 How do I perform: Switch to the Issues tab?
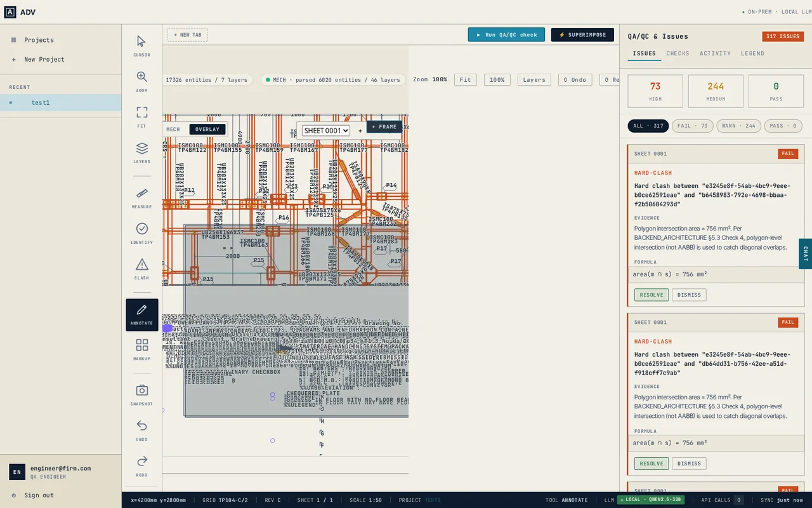[645, 53]
